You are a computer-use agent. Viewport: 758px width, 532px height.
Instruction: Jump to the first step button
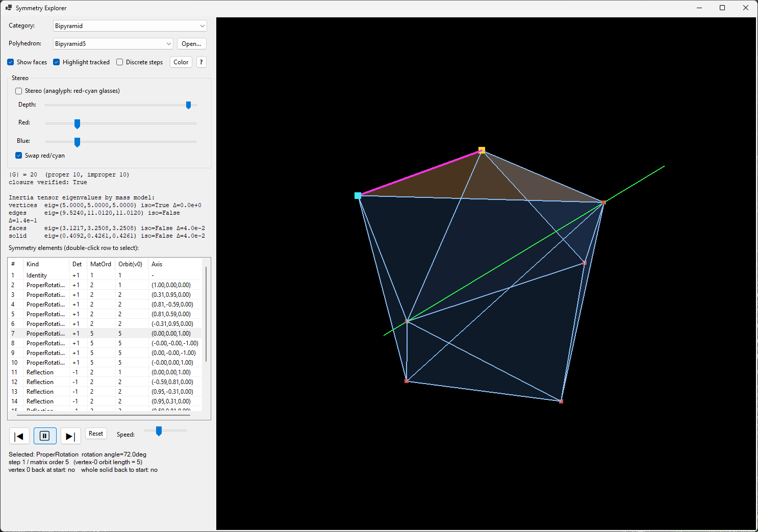[19, 436]
